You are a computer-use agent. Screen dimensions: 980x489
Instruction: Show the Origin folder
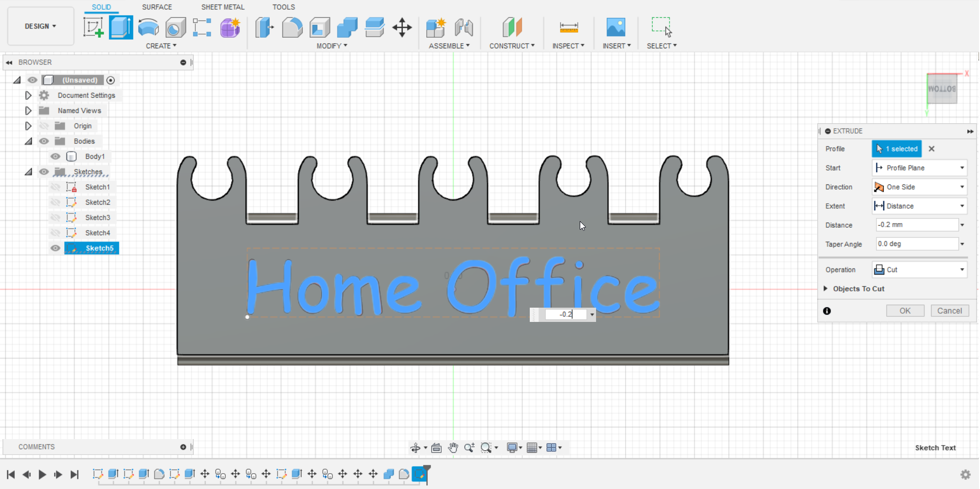[44, 126]
